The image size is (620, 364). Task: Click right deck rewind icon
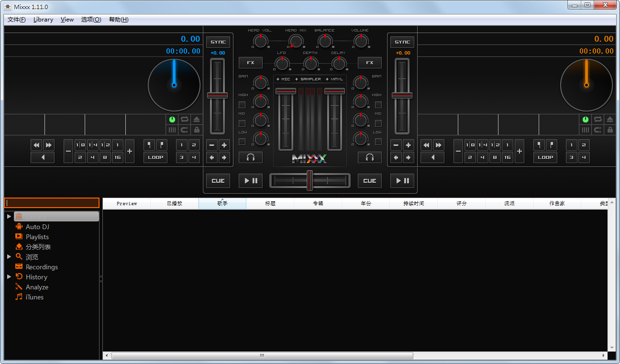[x=426, y=145]
